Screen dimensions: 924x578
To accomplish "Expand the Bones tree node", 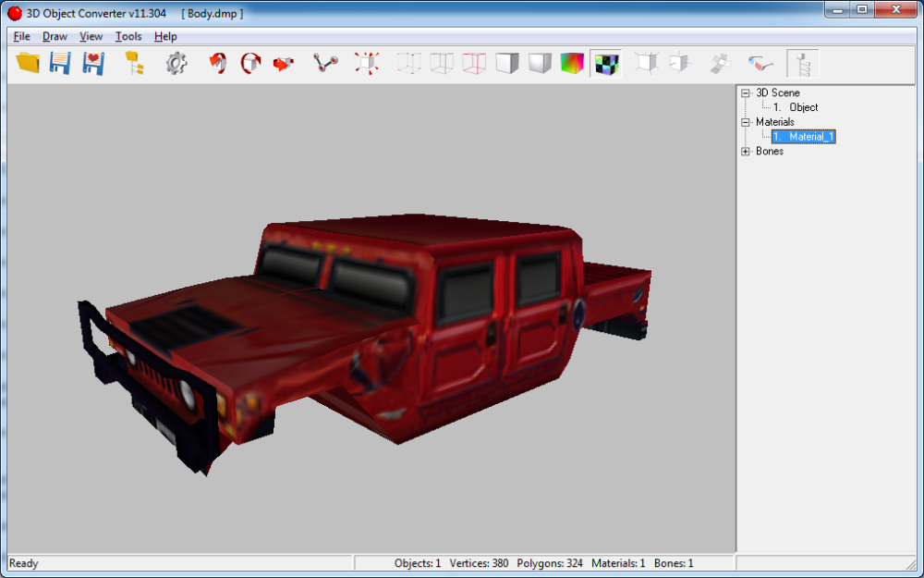I will [745, 151].
